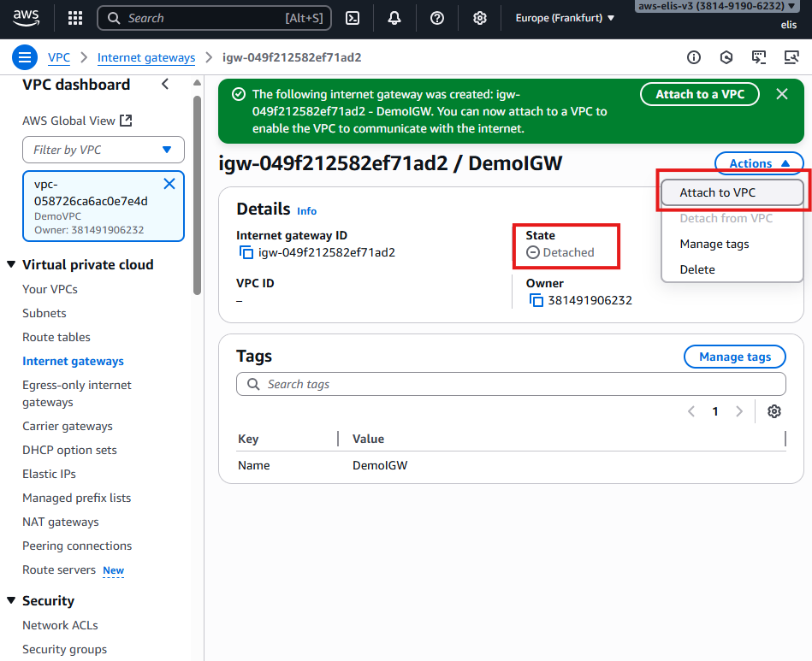Open the AWS CloudShell icon
Image resolution: width=812 pixels, height=661 pixels.
point(353,18)
